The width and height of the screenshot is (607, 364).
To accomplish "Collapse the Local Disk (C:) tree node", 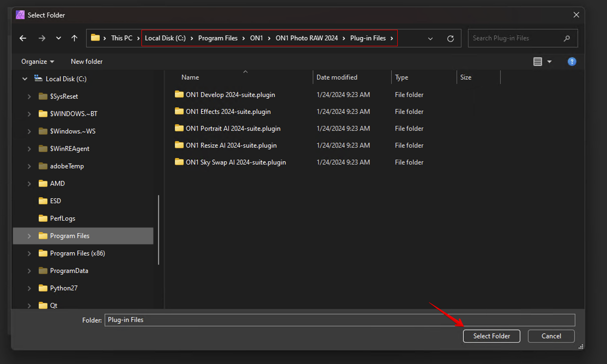I will [x=25, y=79].
